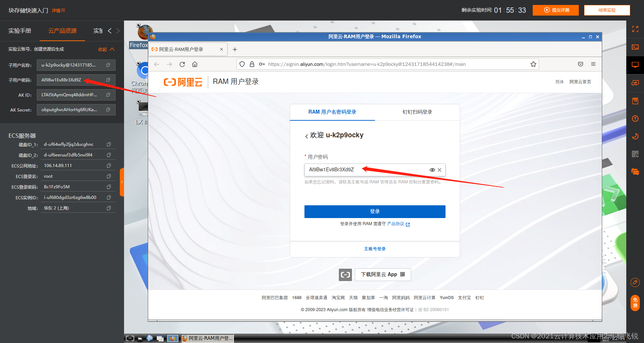Viewport: 644px width, 343px height.
Task: Bookmark this page with star icon
Action: tap(533, 64)
